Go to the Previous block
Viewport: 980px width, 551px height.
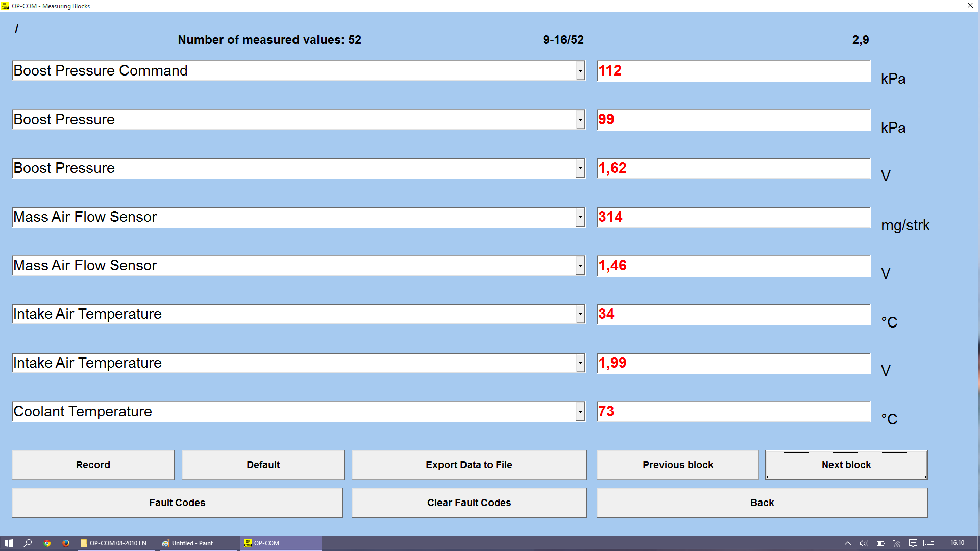coord(678,465)
